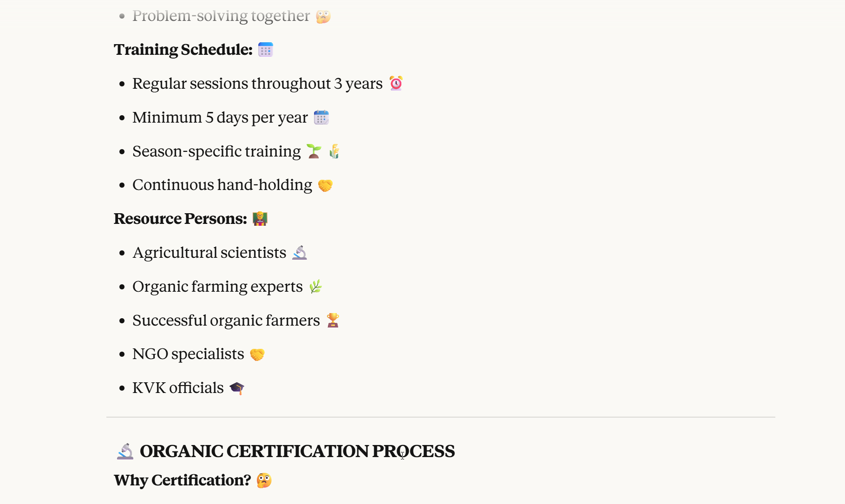
Task: Click the herb emoji after Organic farming experts
Action: tap(315, 287)
